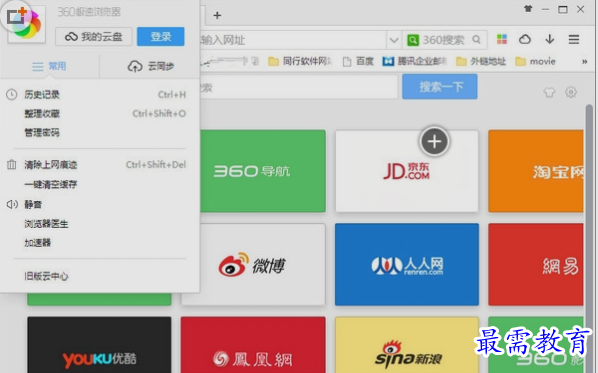598x373 pixels.
Task: Open 同行软件网 bookmark folder
Action: 300,61
